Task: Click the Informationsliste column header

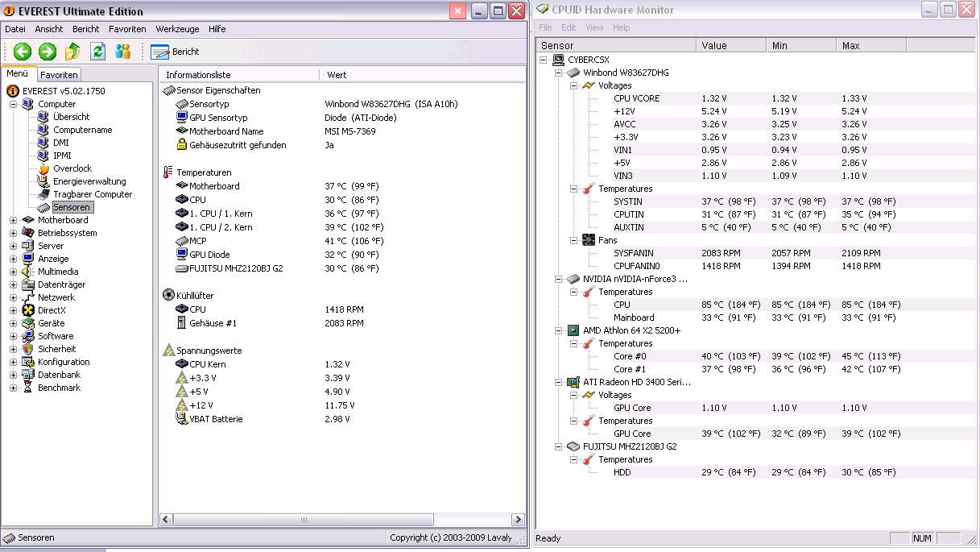Action: pos(239,75)
